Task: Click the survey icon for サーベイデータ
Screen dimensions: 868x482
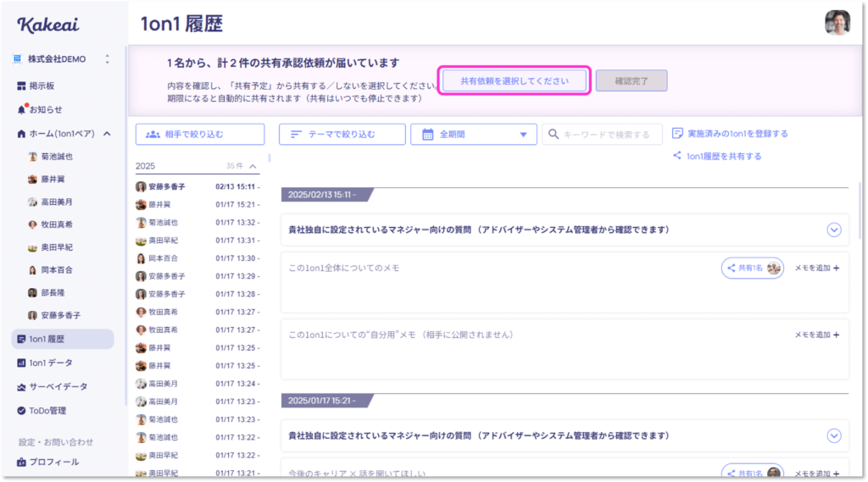Action: pos(21,387)
